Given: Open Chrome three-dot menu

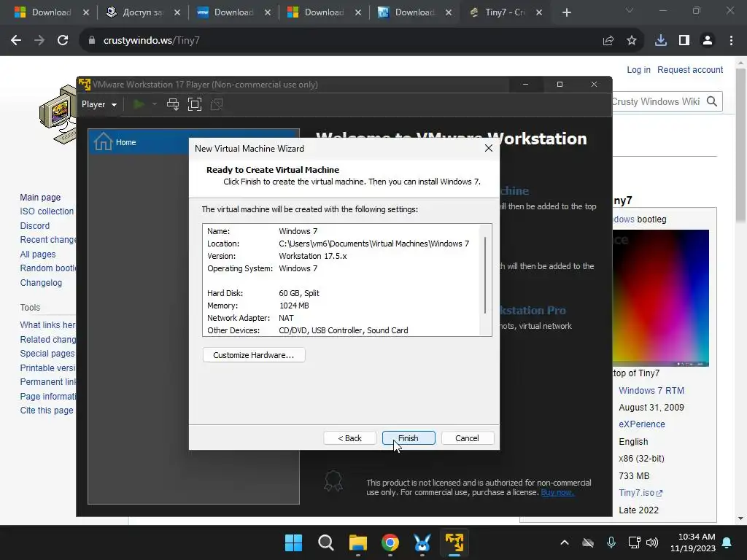Looking at the screenshot, I should tap(731, 41).
